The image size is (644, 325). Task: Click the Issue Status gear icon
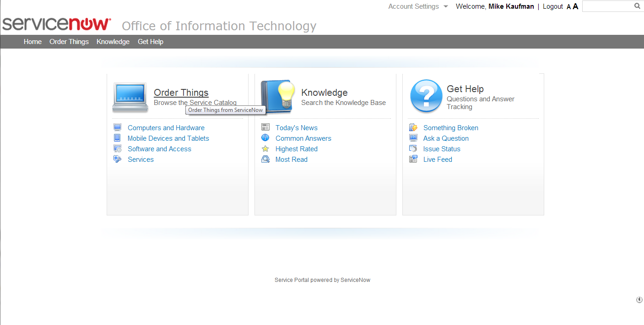coord(413,149)
